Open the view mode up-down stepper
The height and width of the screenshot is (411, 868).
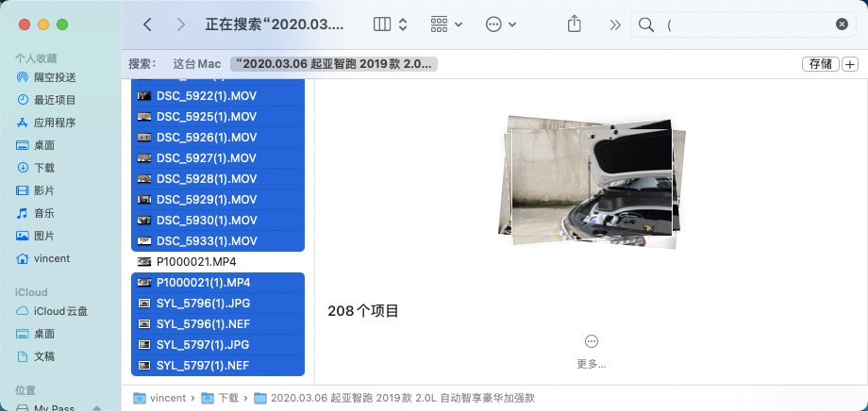pyautogui.click(x=403, y=25)
